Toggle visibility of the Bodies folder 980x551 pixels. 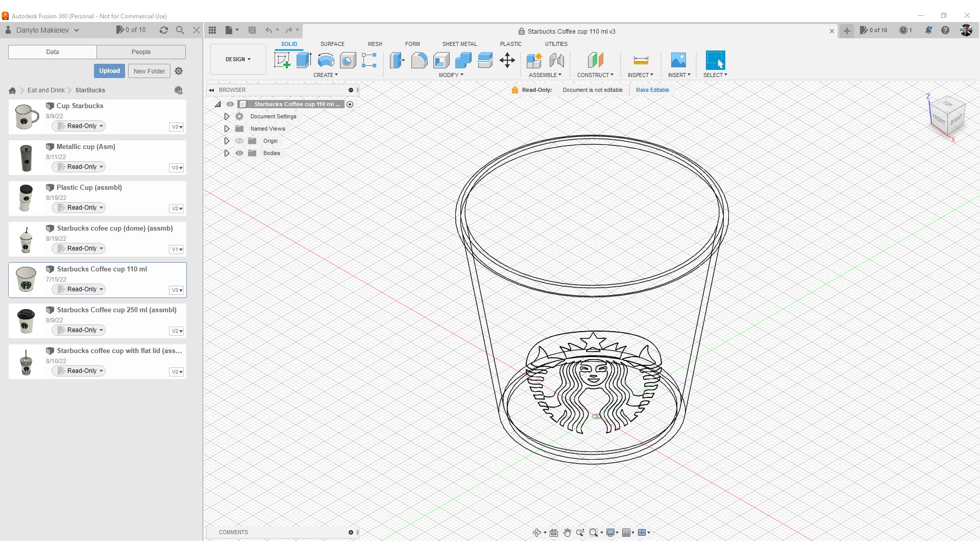point(239,153)
